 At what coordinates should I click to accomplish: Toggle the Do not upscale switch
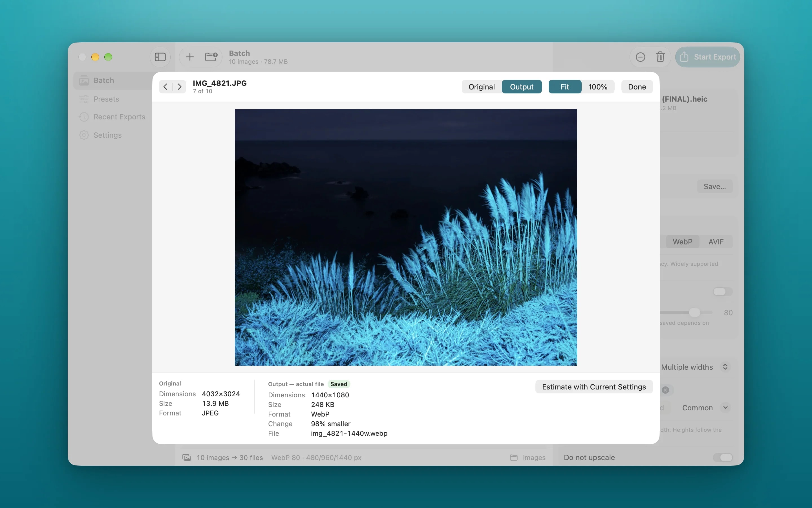(722, 457)
